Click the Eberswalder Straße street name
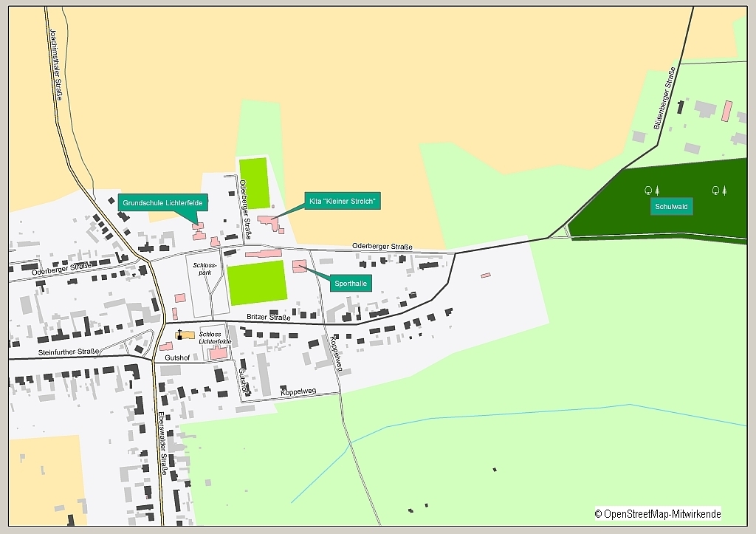Viewport: 756px width, 534px height. coord(162,443)
